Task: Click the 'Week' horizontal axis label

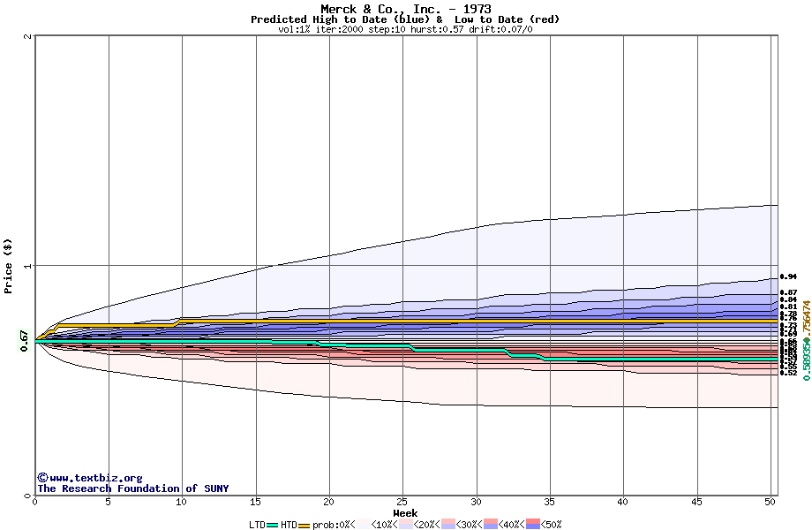Action: pyautogui.click(x=405, y=513)
